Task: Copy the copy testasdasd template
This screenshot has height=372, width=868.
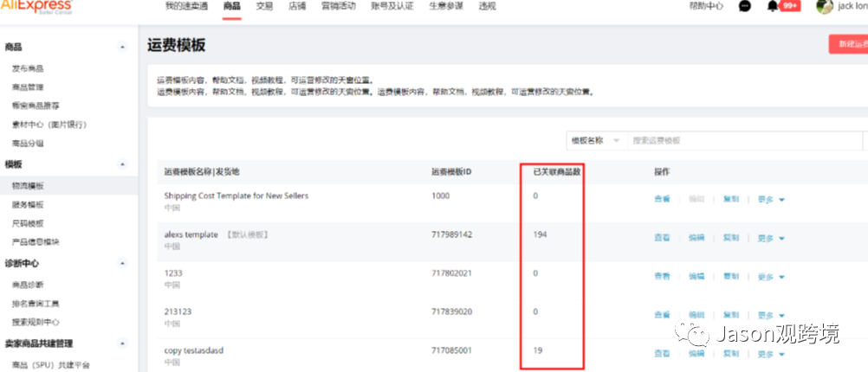Action: [x=731, y=353]
